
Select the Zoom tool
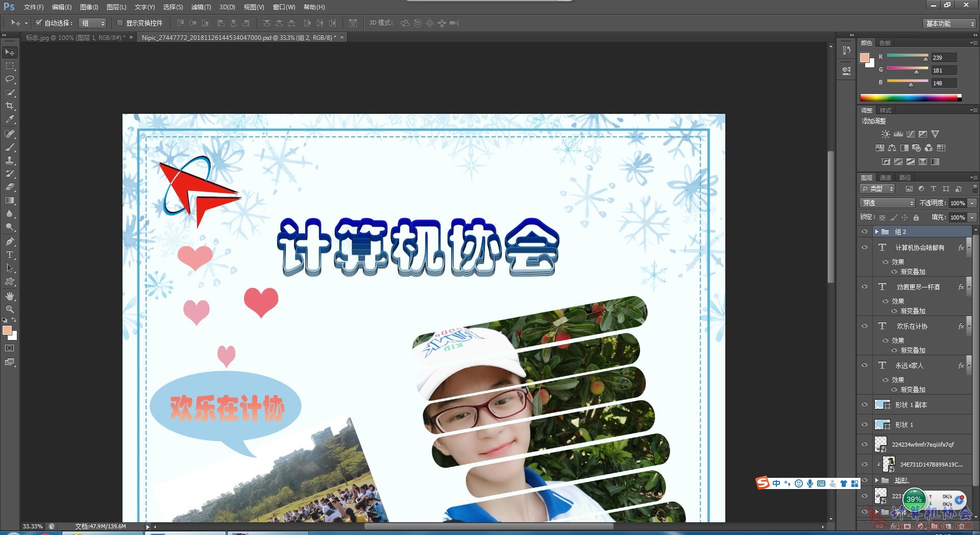tap(10, 309)
